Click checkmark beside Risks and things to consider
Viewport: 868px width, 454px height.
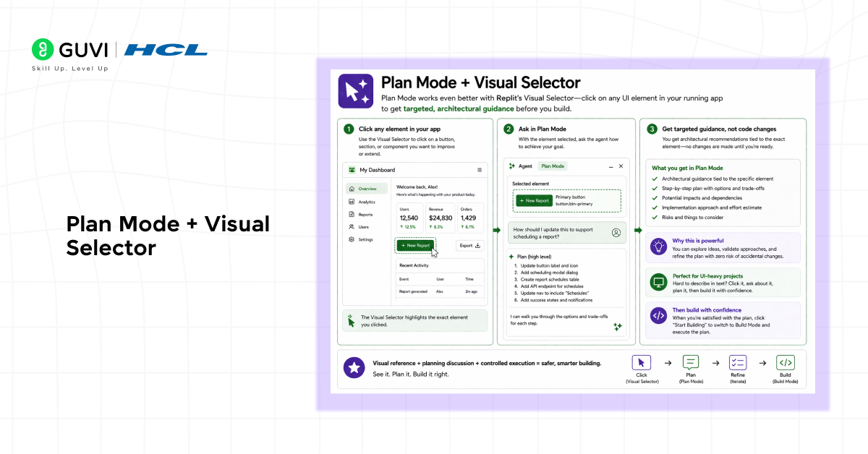(655, 217)
